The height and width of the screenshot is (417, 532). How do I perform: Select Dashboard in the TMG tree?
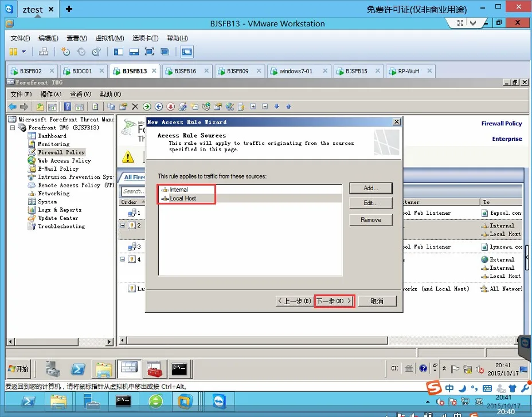[x=52, y=136]
